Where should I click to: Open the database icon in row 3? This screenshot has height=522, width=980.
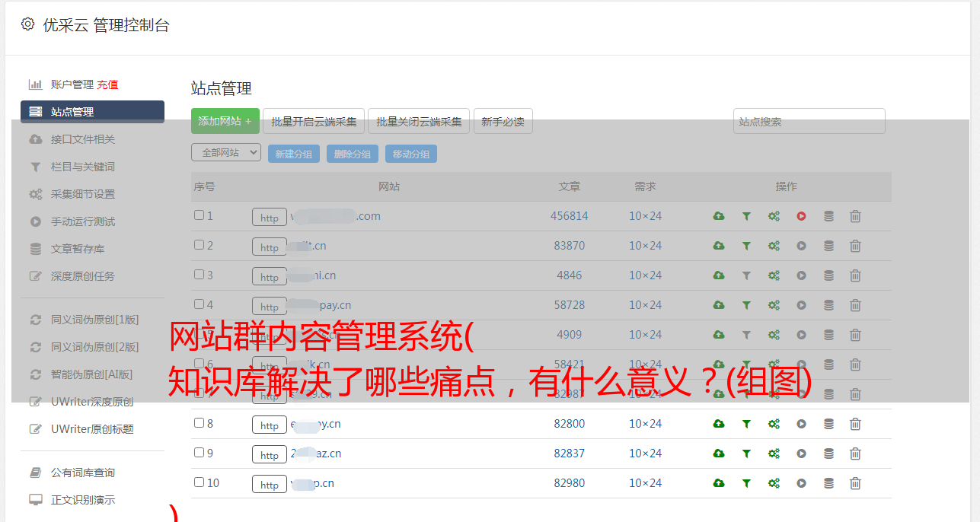click(x=828, y=275)
